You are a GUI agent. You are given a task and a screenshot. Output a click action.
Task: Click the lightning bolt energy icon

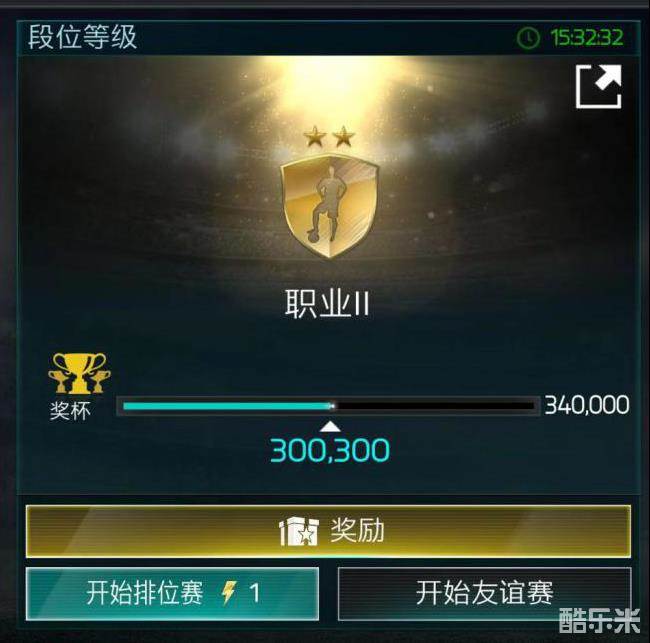click(229, 592)
